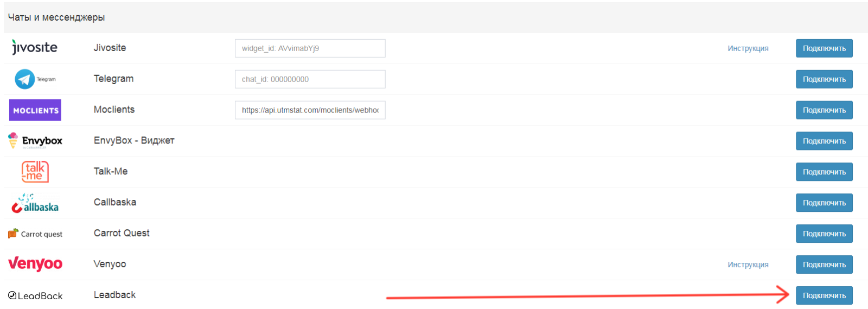Focus the Jivosite widget_id input field
868x309 pixels.
click(310, 48)
